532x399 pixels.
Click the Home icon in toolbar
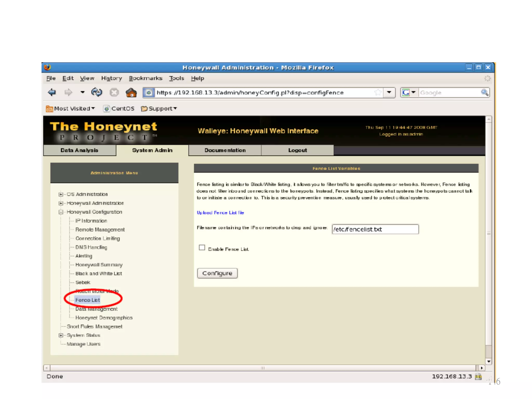(x=131, y=92)
